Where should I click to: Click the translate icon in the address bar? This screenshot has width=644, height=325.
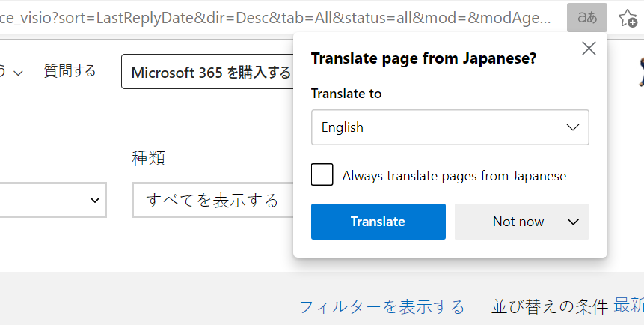[586, 17]
